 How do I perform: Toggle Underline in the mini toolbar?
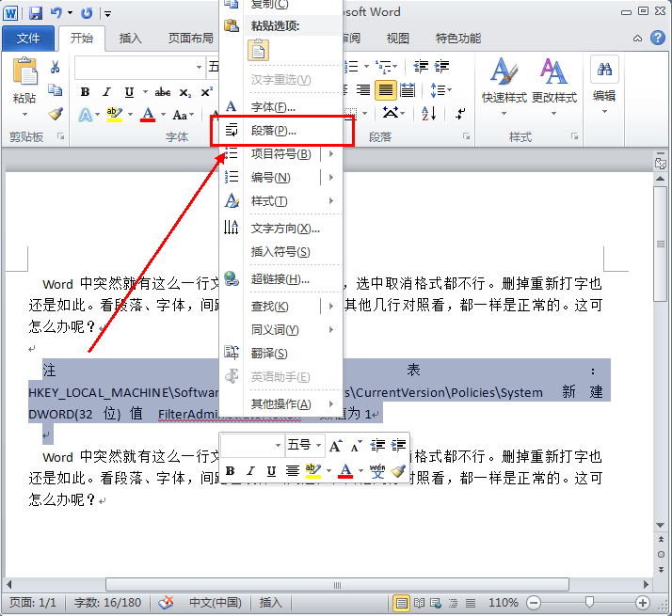(271, 471)
